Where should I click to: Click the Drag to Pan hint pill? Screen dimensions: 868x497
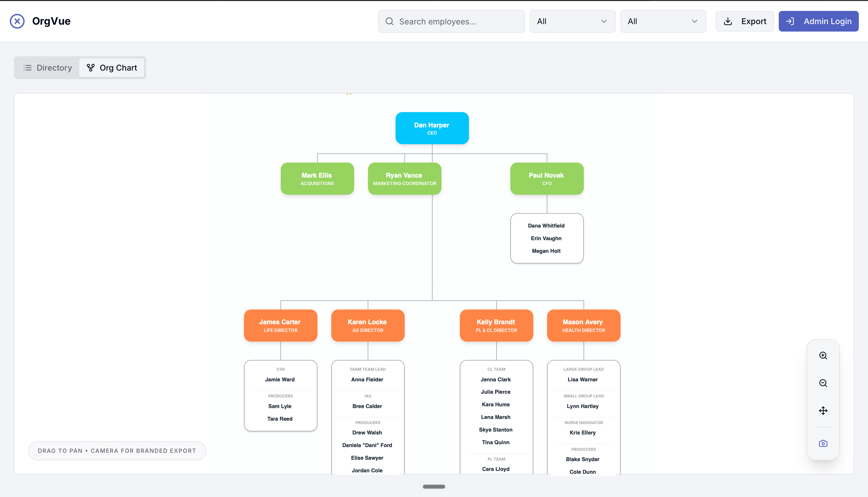click(x=117, y=451)
